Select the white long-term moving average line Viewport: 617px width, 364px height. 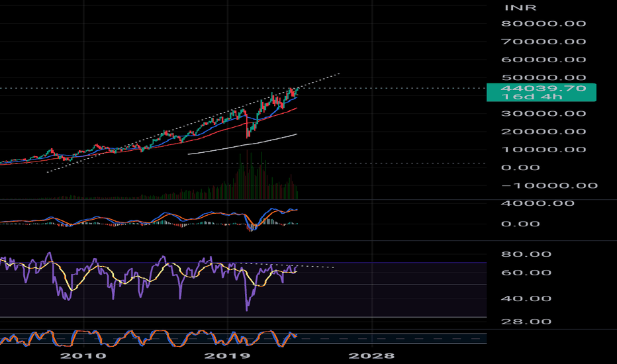tap(244, 145)
